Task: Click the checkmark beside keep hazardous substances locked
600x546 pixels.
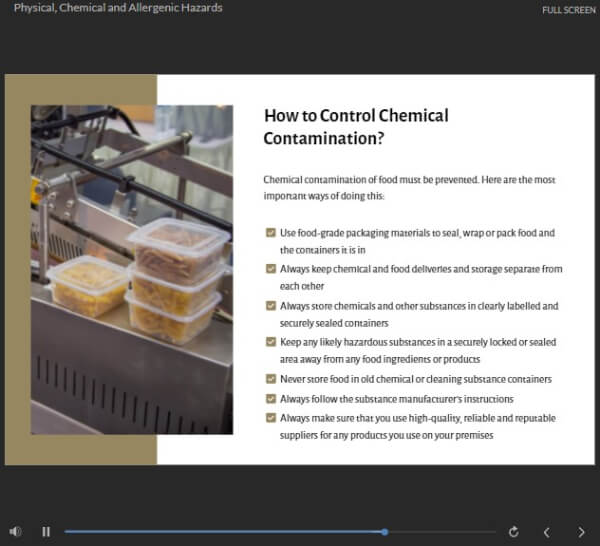Action: point(271,342)
